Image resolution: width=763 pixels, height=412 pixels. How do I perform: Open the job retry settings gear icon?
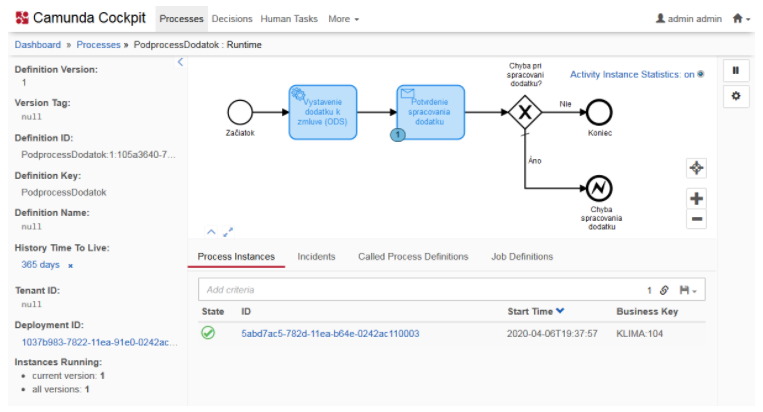[735, 95]
